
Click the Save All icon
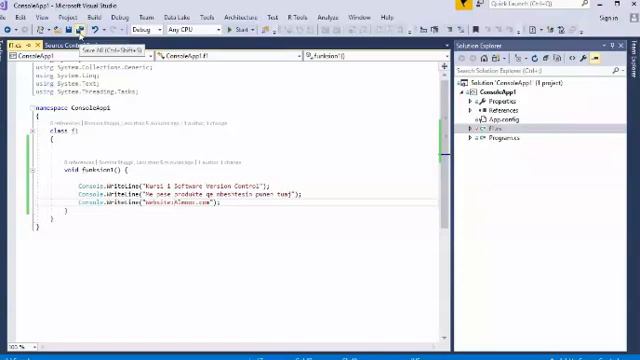[x=80, y=30]
